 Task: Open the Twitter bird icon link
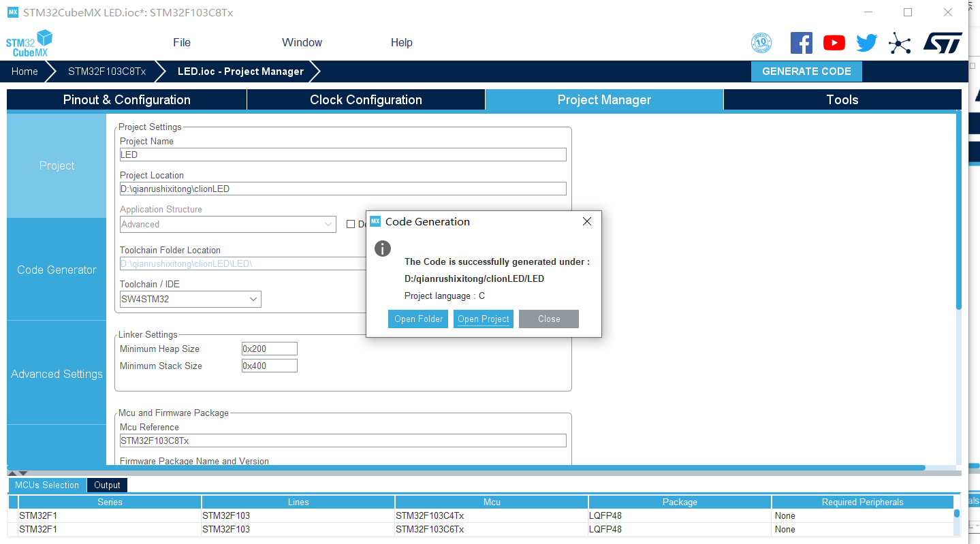(x=866, y=43)
